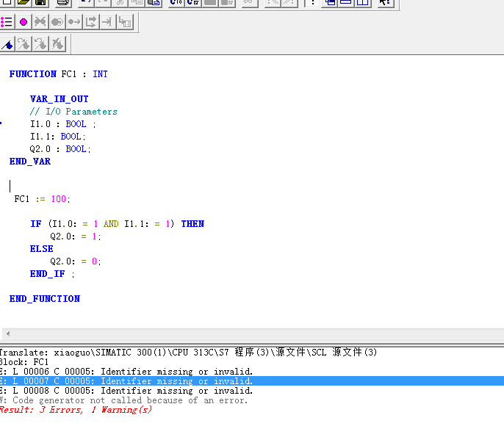This screenshot has width=504, height=426.
Task: Click the 'I1.1: BOOL;' declaration
Action: tap(58, 137)
